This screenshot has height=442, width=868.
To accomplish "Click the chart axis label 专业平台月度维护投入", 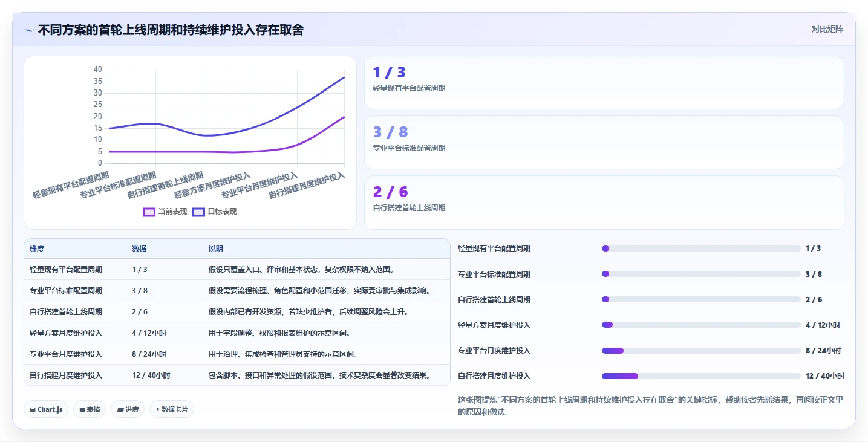I will pyautogui.click(x=261, y=185).
